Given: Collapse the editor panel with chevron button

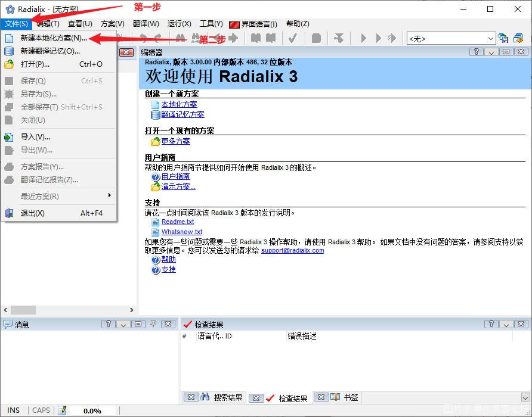Looking at the screenshot, I should (x=491, y=52).
